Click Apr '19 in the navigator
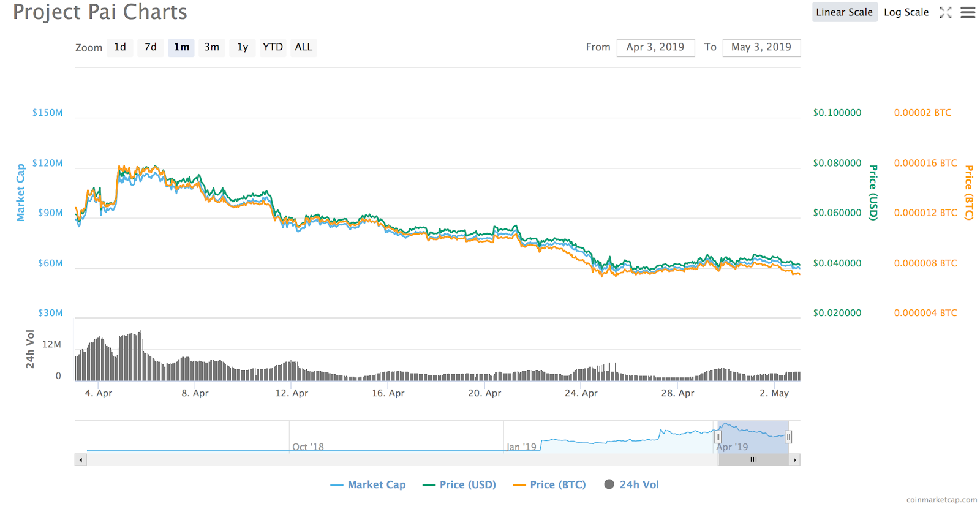 (732, 447)
